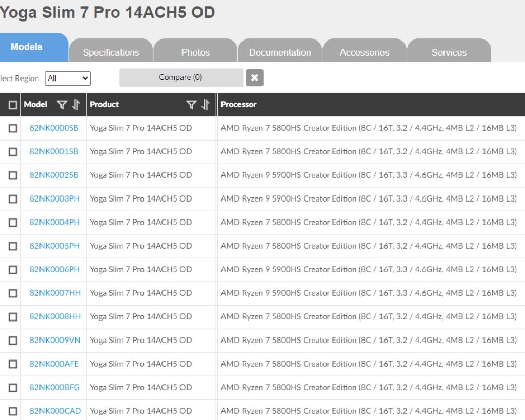The image size is (525, 420).
Task: Select the checkbox for 82NK0003PH
Action: click(x=13, y=199)
